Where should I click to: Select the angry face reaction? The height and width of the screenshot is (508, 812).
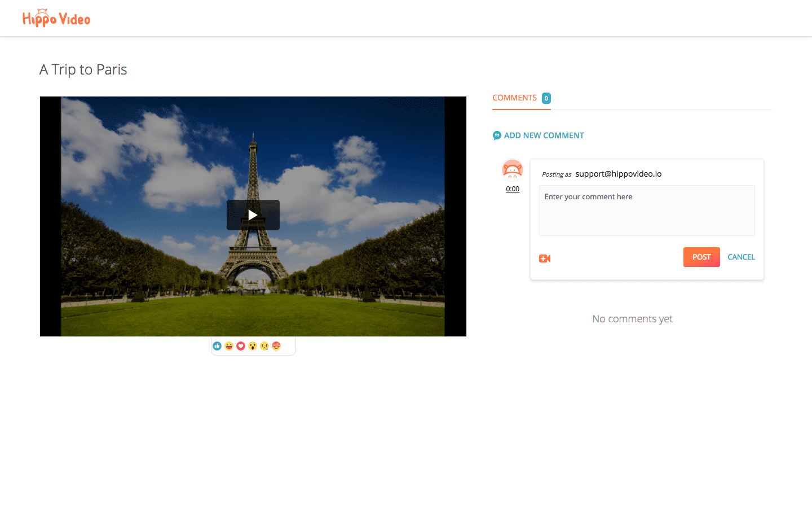276,345
